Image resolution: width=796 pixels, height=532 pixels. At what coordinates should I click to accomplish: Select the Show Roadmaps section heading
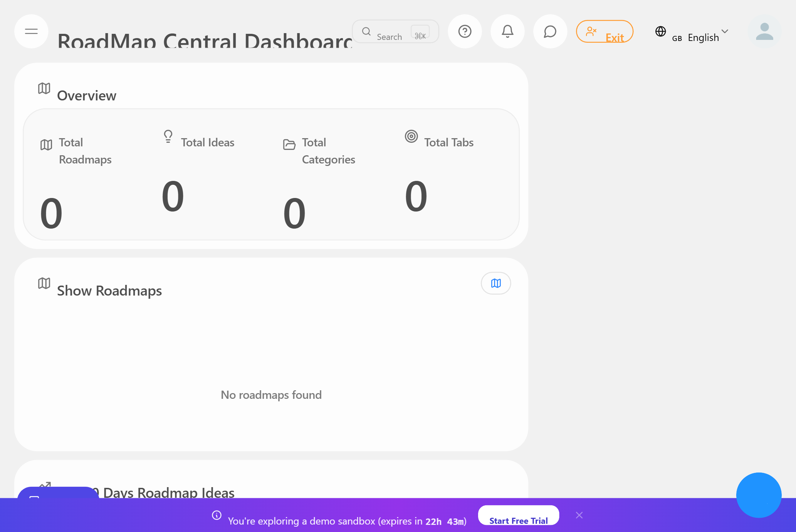(x=109, y=291)
